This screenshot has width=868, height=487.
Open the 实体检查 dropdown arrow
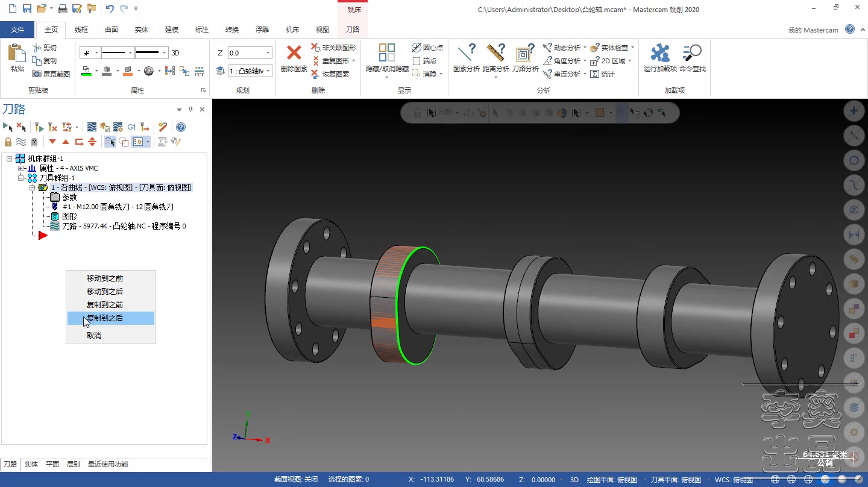pos(632,48)
